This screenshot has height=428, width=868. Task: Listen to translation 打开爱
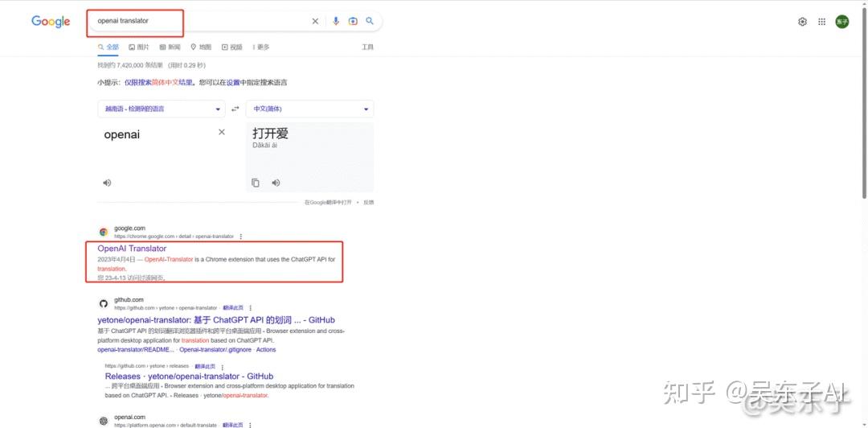click(x=276, y=183)
